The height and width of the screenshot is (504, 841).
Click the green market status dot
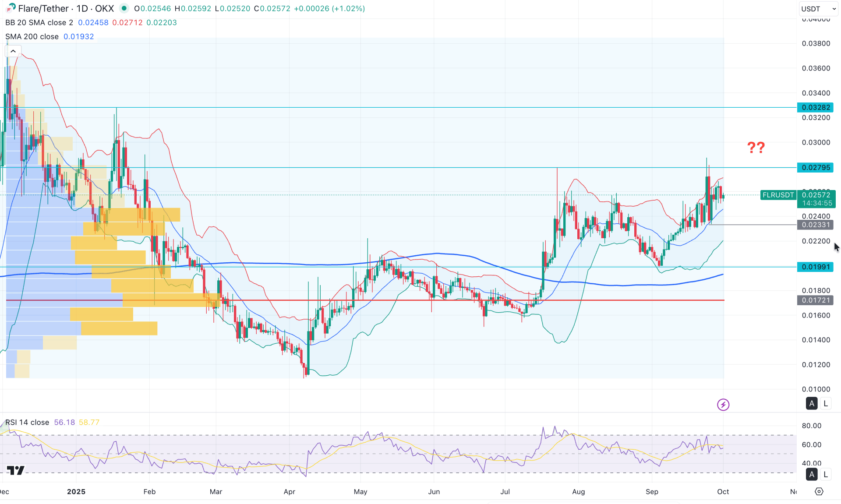124,8
